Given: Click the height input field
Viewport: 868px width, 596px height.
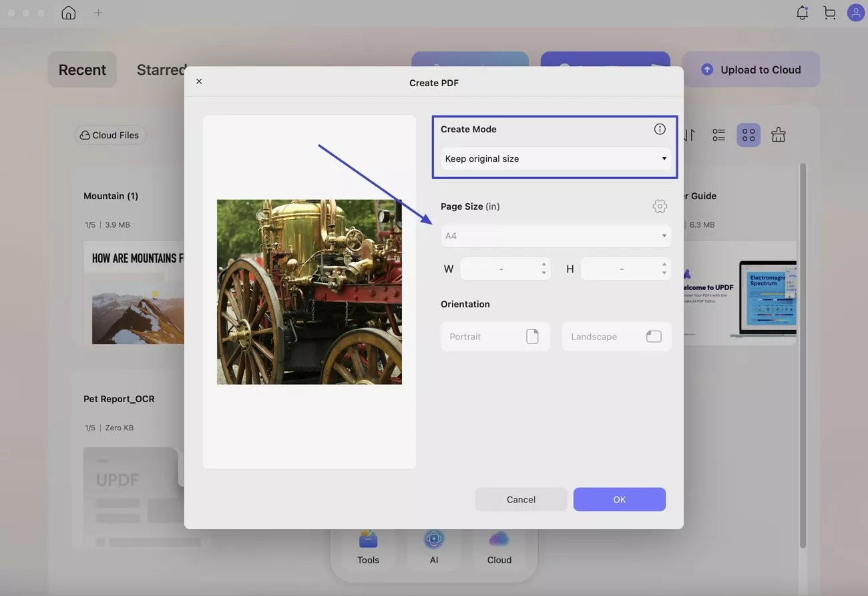Looking at the screenshot, I should tap(620, 269).
